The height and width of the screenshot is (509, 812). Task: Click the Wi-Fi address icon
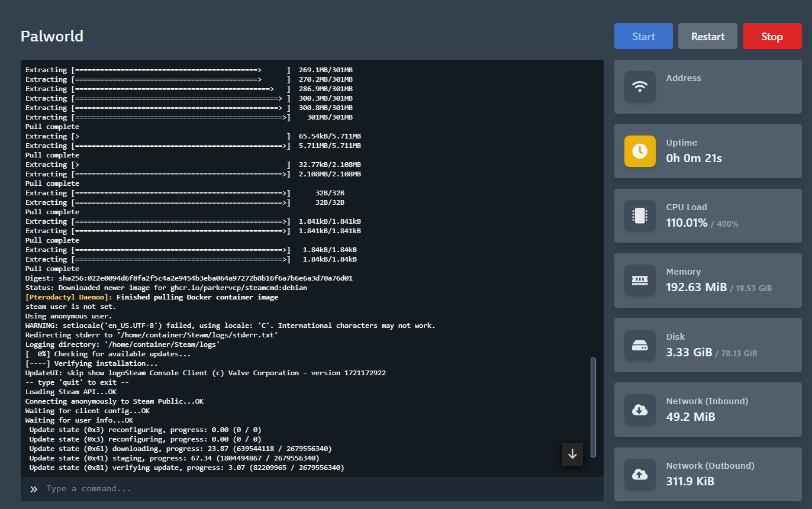(640, 86)
